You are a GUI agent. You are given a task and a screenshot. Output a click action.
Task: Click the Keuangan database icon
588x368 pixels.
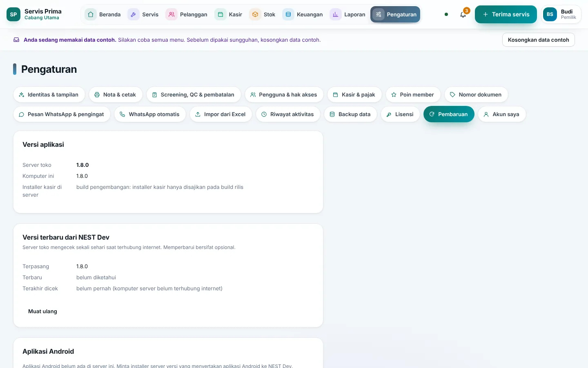pos(288,14)
